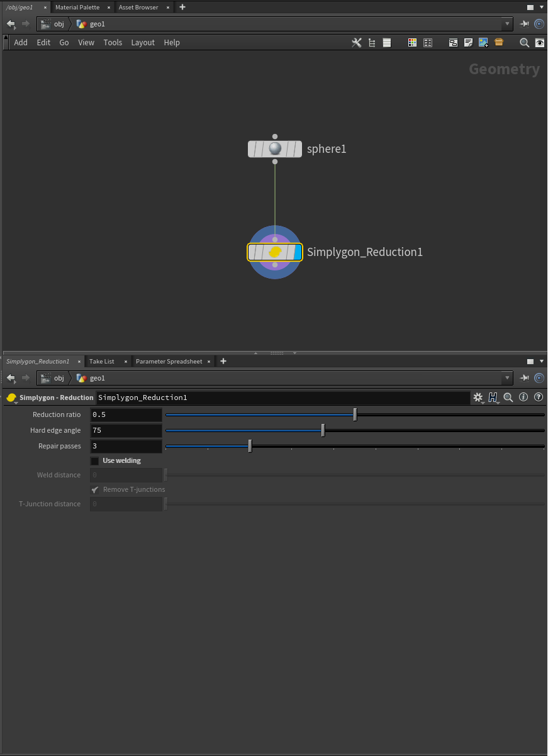Open parameter search via magnifier icon
Viewport: 548px width, 756px height.
tap(508, 397)
